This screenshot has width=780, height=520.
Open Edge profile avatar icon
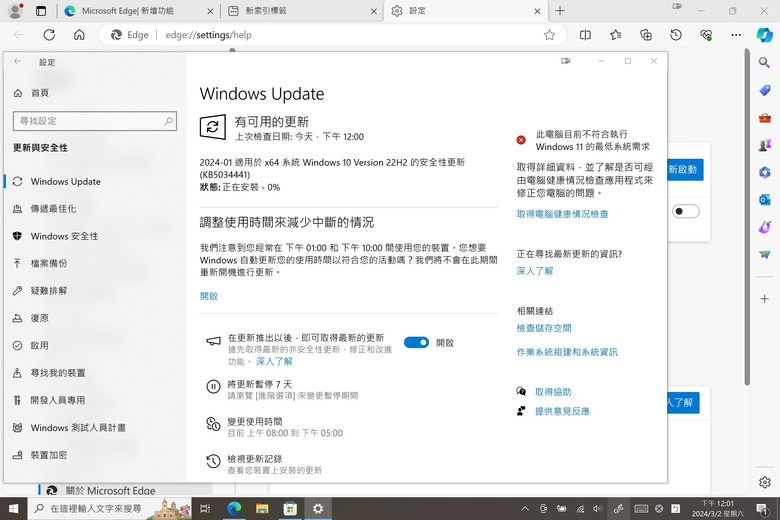[16, 10]
